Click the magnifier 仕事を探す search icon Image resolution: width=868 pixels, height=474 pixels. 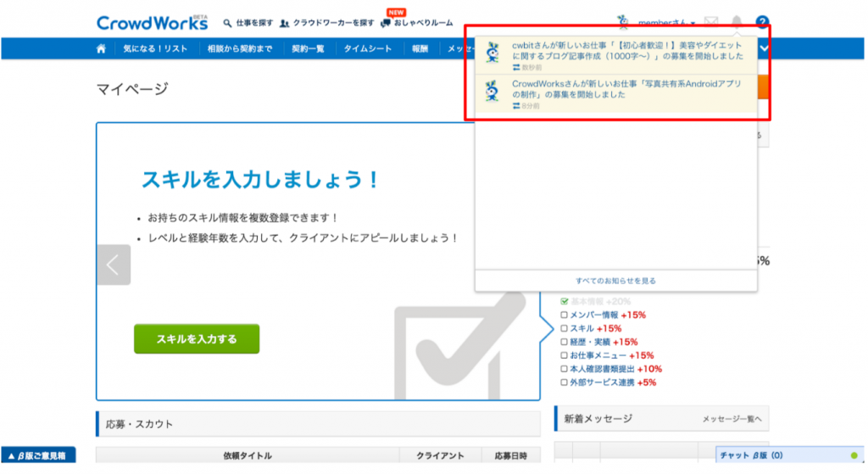click(228, 23)
